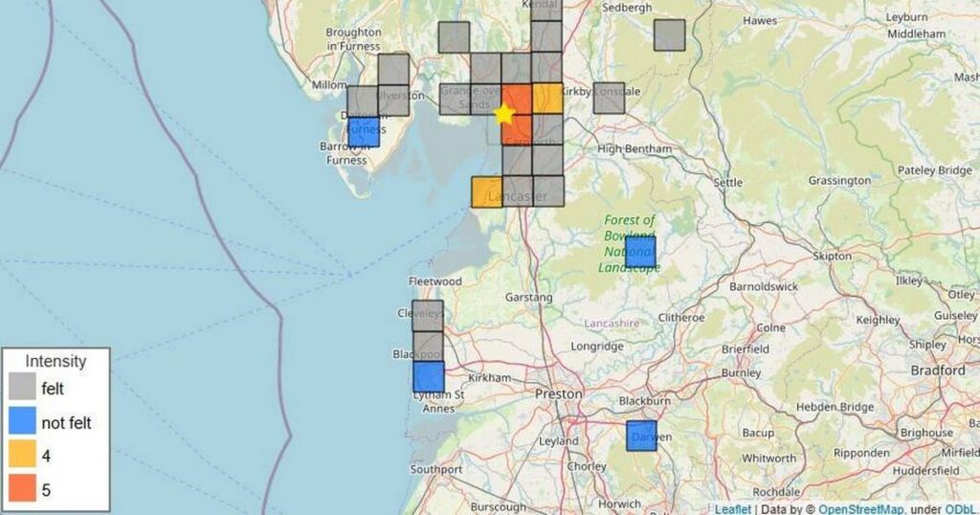980x515 pixels.
Task: Select the blue square north of Barrow in Furness
Action: click(x=364, y=132)
